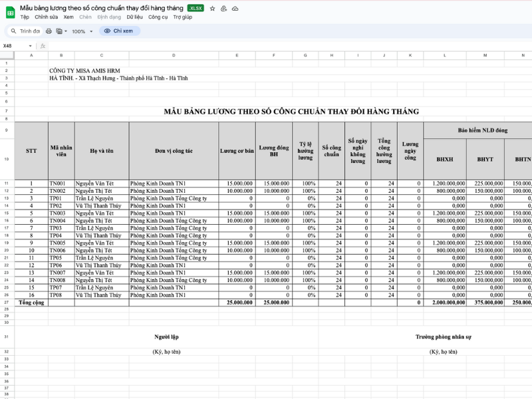Select column D header
Image resolution: width=532 pixels, height=399 pixels.
coord(174,56)
